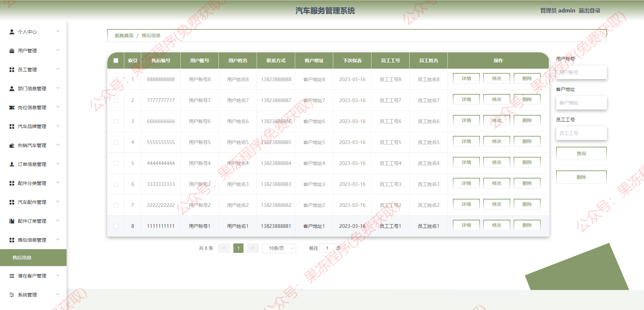Click the 用户管理 briefcase icon
This screenshot has width=644, height=310.
[12, 51]
